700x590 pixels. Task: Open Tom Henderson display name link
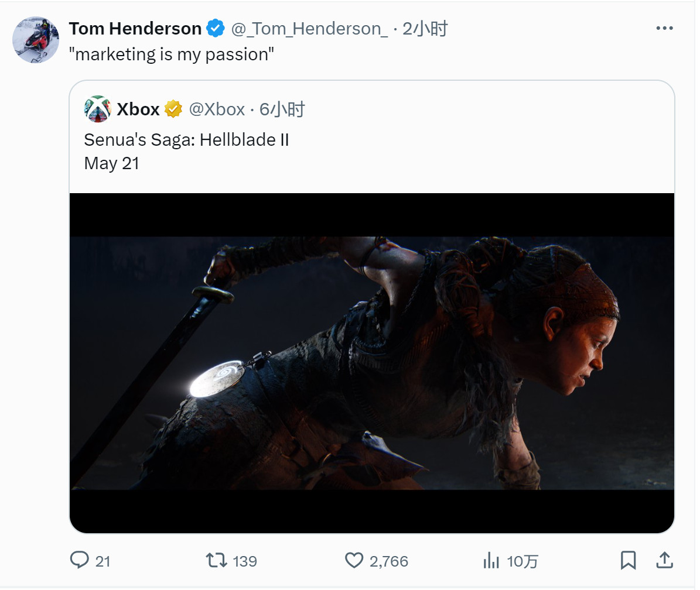(135, 29)
